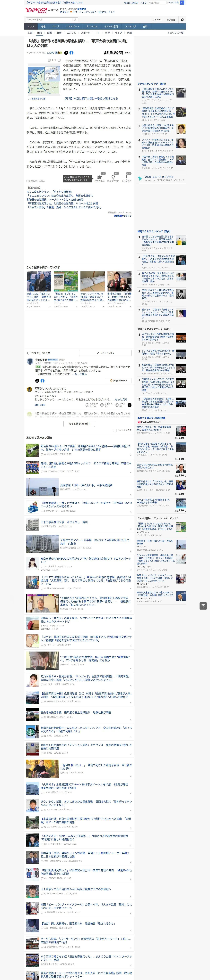The width and height of the screenshot is (210, 980).
Task: Open the 【写真】本当に瀬戸大橋に一番近い駅はこちら link
Action: coord(91,98)
